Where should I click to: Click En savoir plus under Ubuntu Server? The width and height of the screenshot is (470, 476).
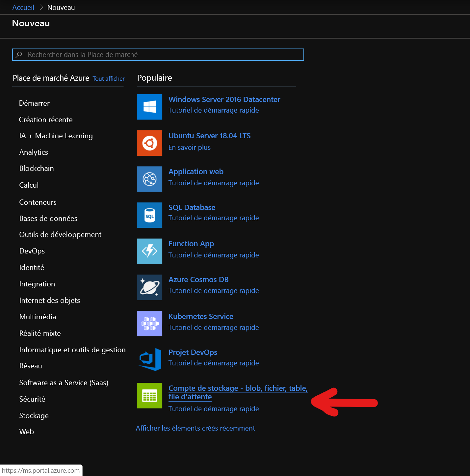(190, 147)
